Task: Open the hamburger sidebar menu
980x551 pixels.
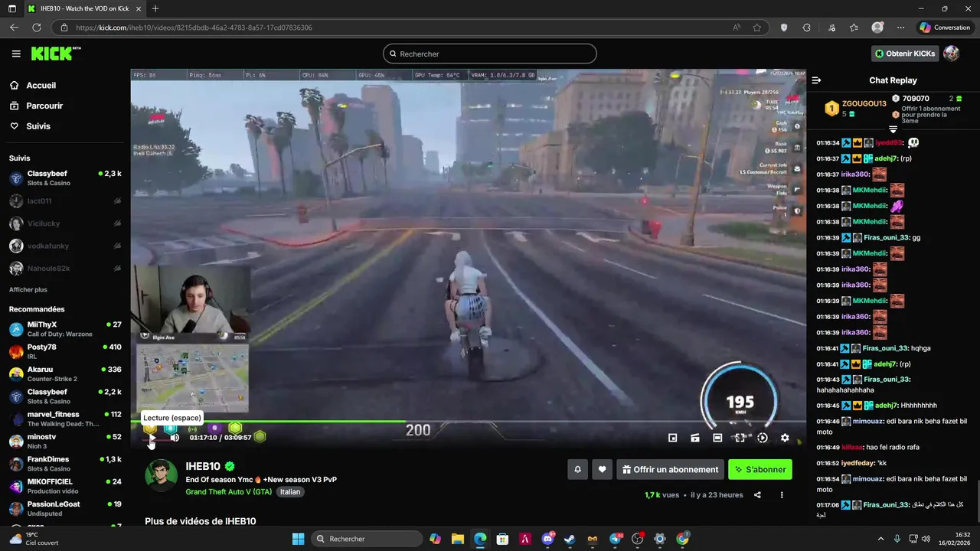Action: 16,54
